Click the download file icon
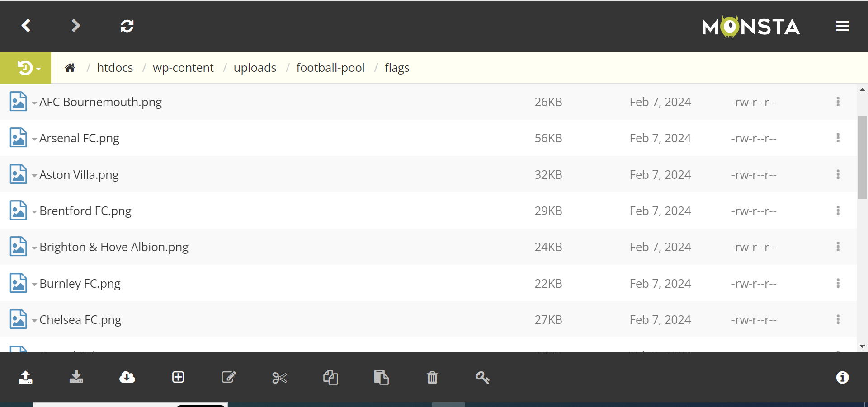868x407 pixels. 76,377
